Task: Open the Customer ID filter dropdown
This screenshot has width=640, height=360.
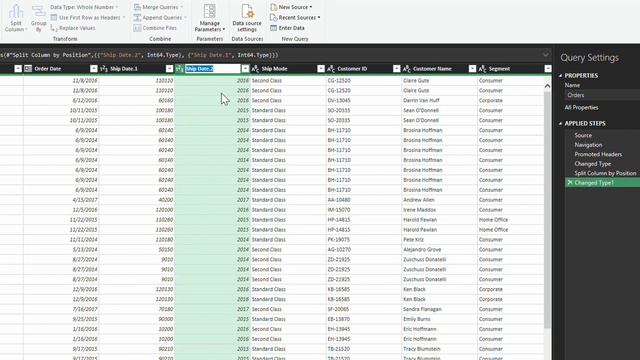Action: pyautogui.click(x=396, y=69)
